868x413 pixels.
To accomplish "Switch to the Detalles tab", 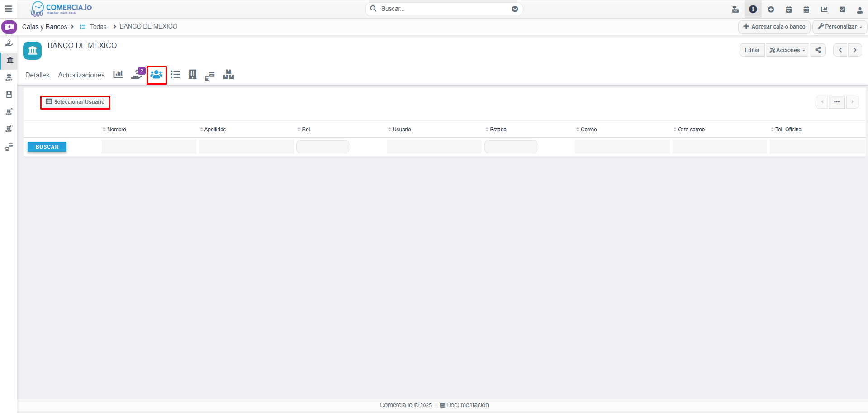I will coord(38,75).
